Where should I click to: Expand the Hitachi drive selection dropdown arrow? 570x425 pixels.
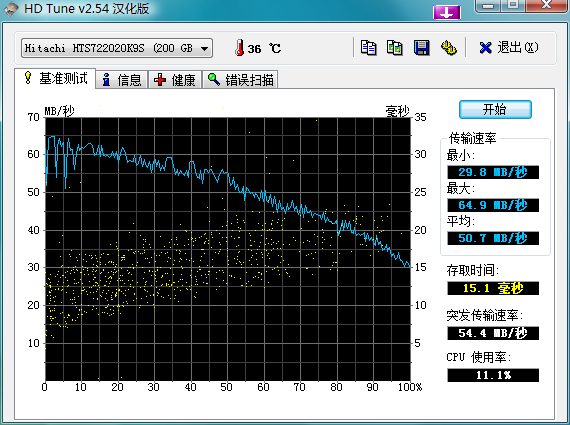(205, 48)
